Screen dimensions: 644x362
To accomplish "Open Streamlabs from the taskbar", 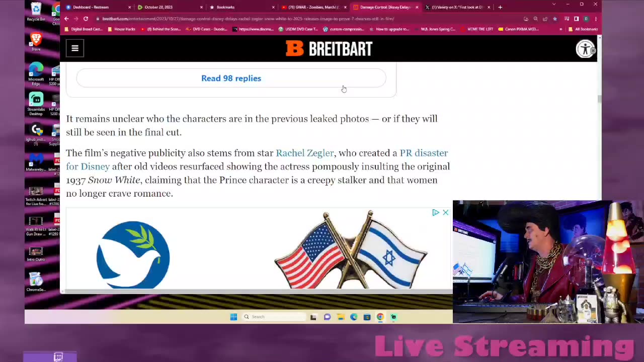I will 393,317.
